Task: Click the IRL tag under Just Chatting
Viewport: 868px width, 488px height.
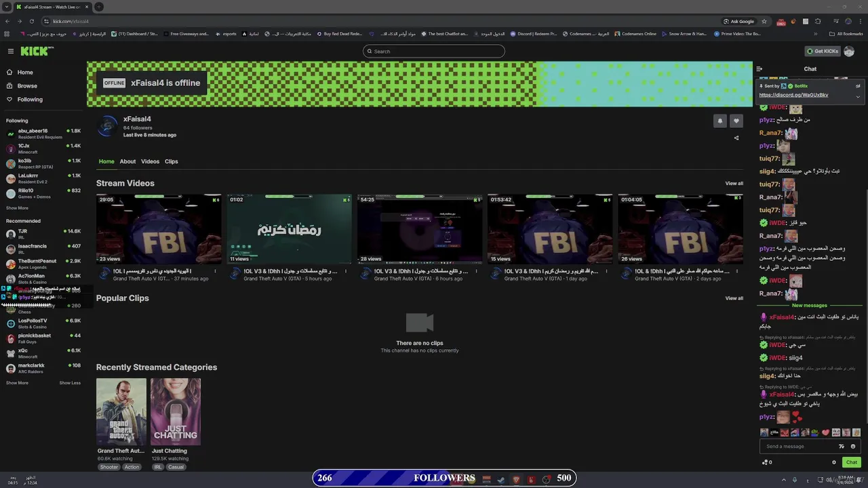Action: tap(158, 467)
